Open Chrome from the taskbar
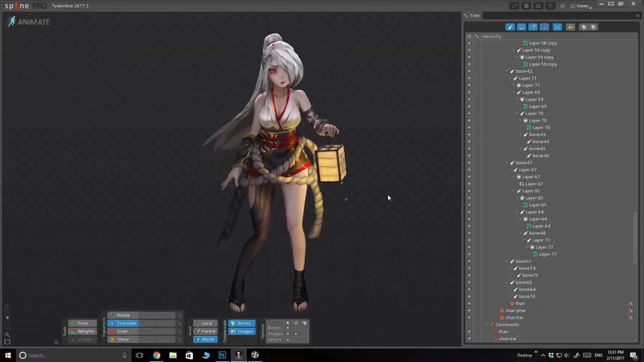Image resolution: width=644 pixels, height=362 pixels. point(156,355)
